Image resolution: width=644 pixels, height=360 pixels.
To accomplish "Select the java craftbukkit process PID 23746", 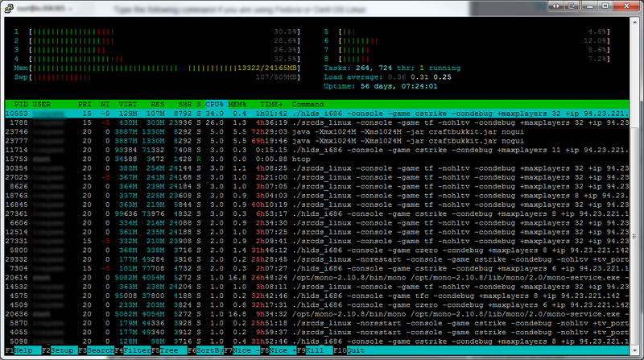I will tap(317, 131).
